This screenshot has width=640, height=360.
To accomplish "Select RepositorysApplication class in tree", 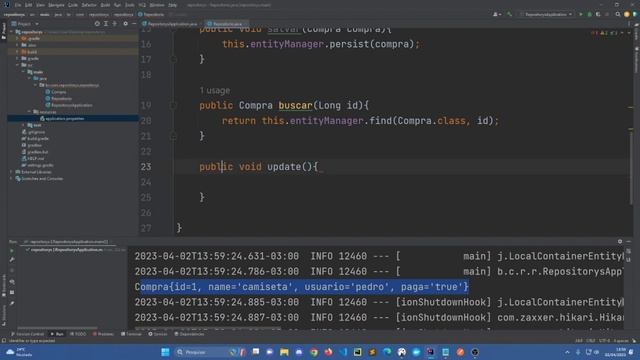I will 69,105.
